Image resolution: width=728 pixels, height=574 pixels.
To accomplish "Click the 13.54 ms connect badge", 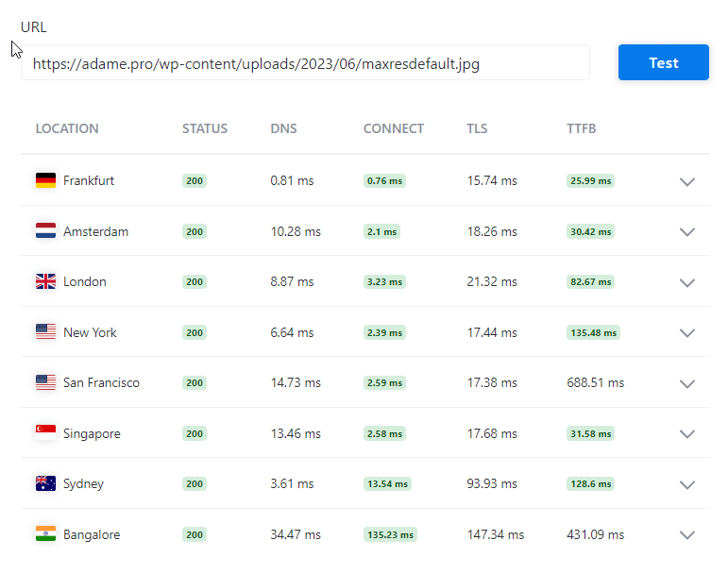I will click(x=387, y=484).
